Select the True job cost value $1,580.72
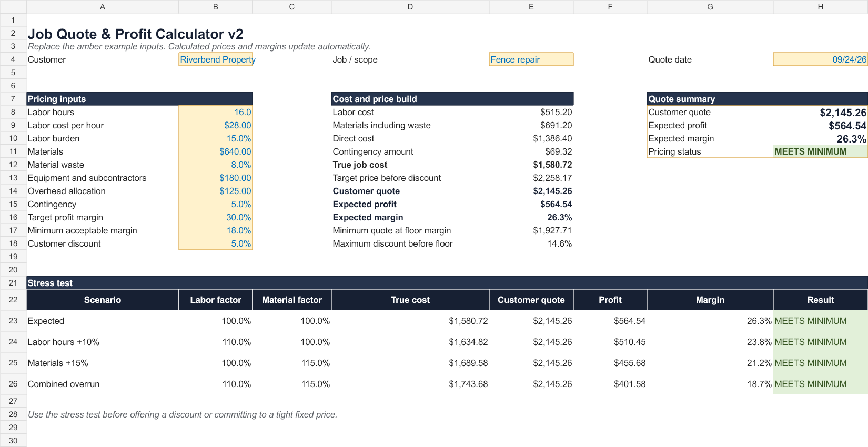The width and height of the screenshot is (868, 447). point(531,165)
